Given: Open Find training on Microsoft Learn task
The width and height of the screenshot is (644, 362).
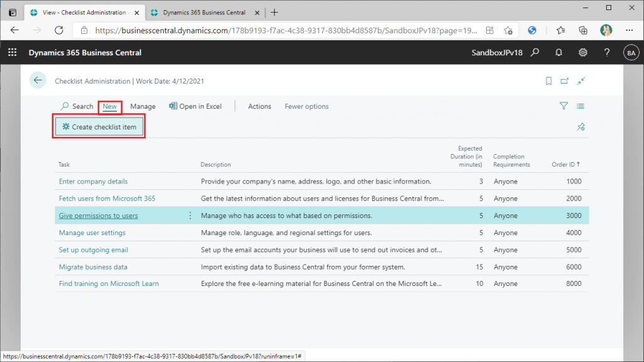Looking at the screenshot, I should (109, 283).
